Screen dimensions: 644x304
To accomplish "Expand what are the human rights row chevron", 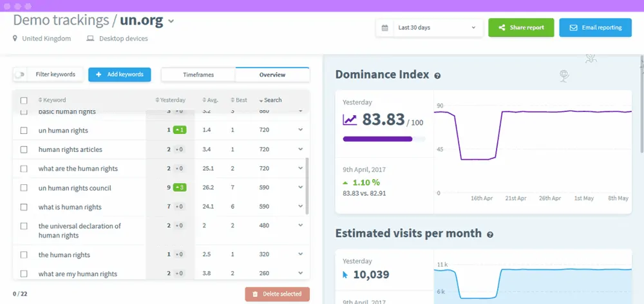I will tap(300, 168).
